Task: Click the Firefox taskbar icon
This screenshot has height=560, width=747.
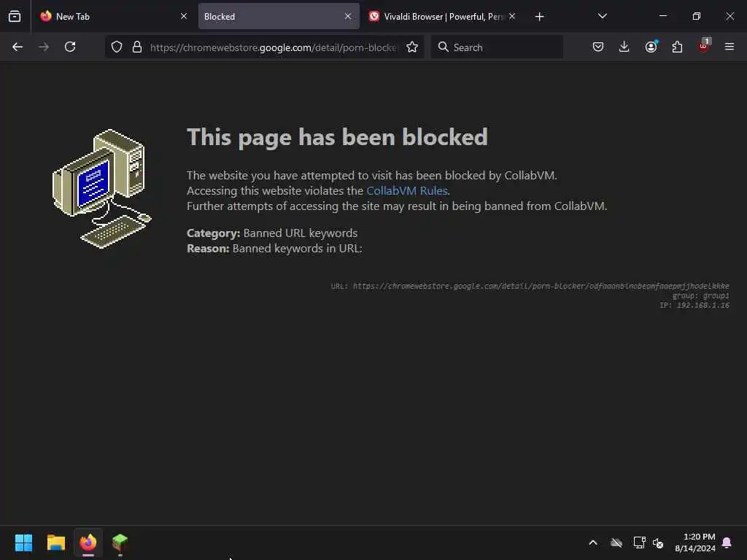Action: [x=88, y=542]
